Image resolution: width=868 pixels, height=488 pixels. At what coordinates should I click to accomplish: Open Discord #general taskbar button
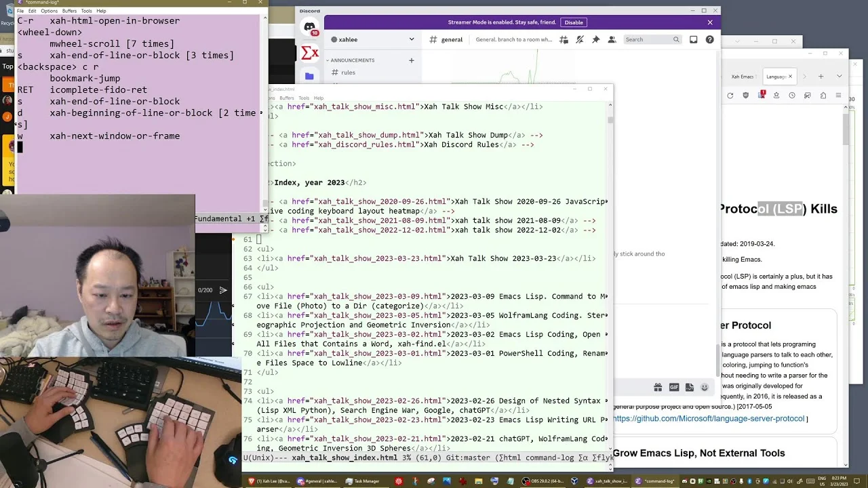click(315, 481)
